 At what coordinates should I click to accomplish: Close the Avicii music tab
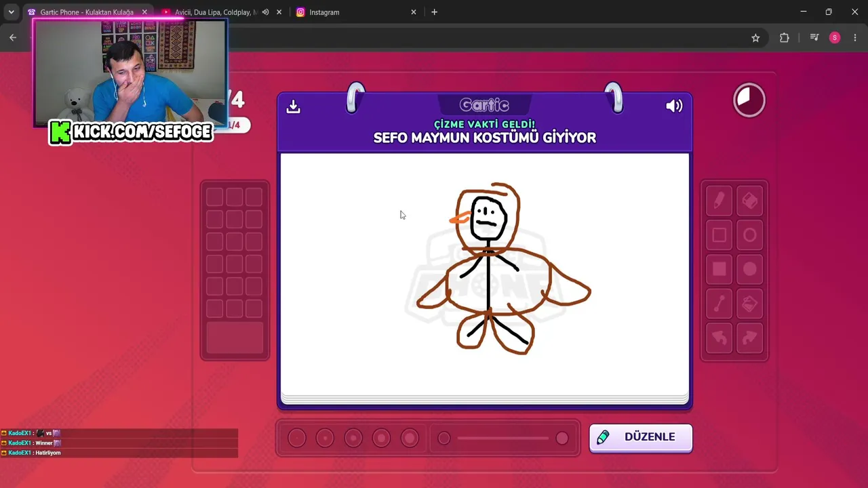(x=279, y=12)
